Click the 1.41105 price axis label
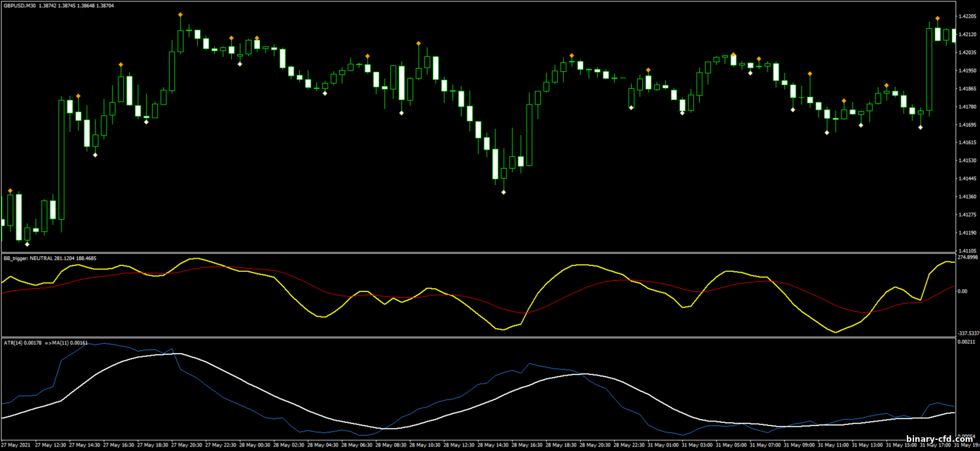 point(968,250)
